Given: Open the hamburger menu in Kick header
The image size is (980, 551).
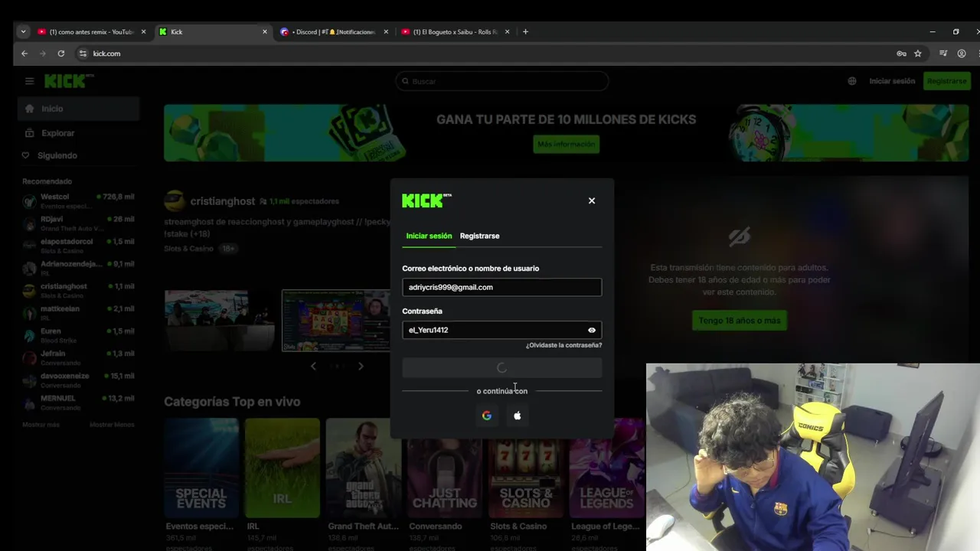Looking at the screenshot, I should pos(29,81).
